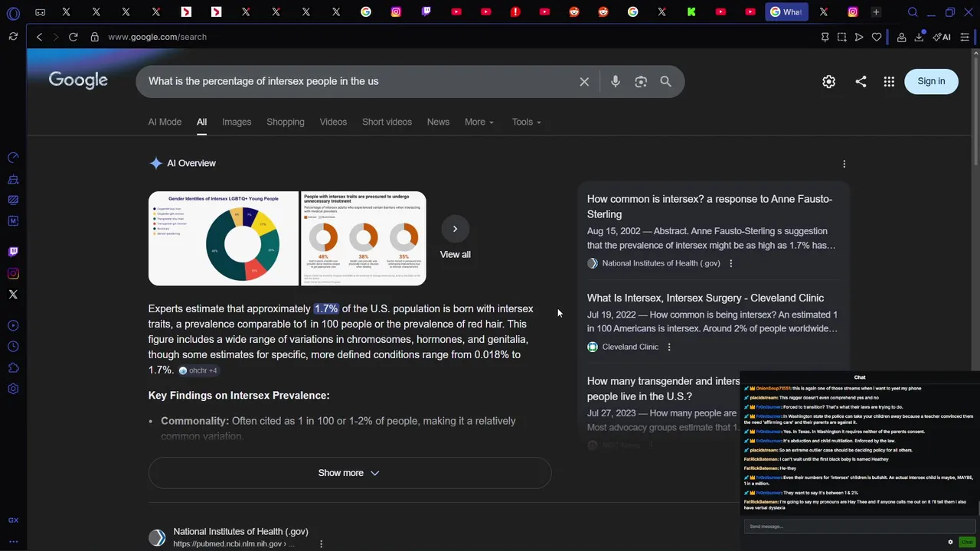Open the browser Downloads icon
The height and width of the screenshot is (551, 980).
919,37
